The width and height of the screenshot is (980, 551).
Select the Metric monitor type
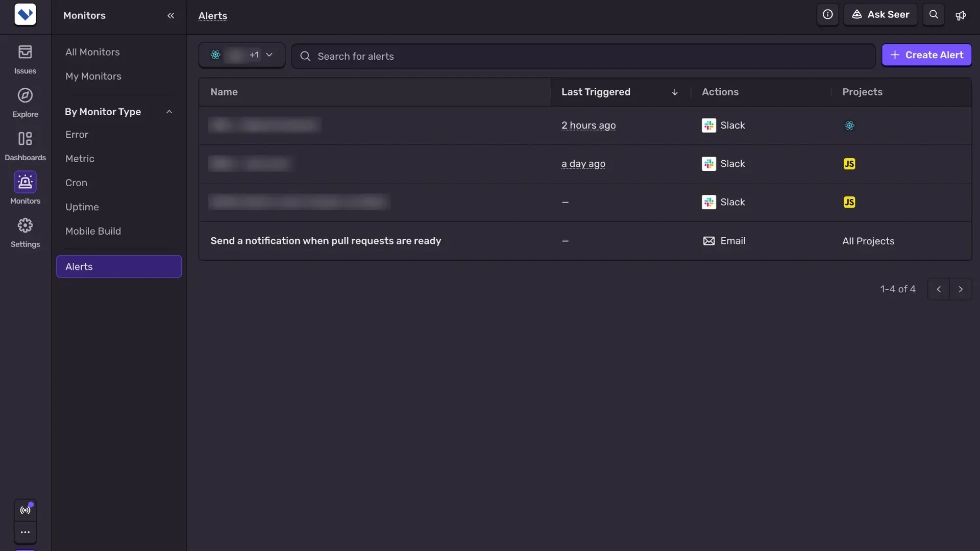[x=80, y=159]
